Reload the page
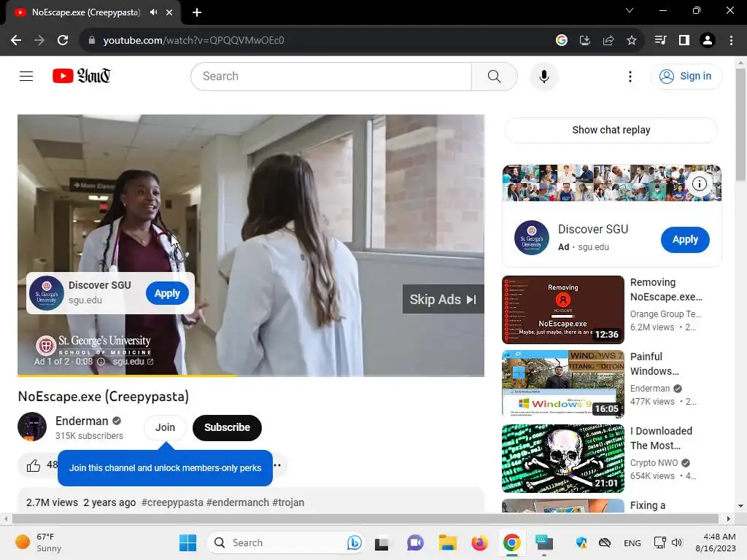747x560 pixels. pos(63,41)
